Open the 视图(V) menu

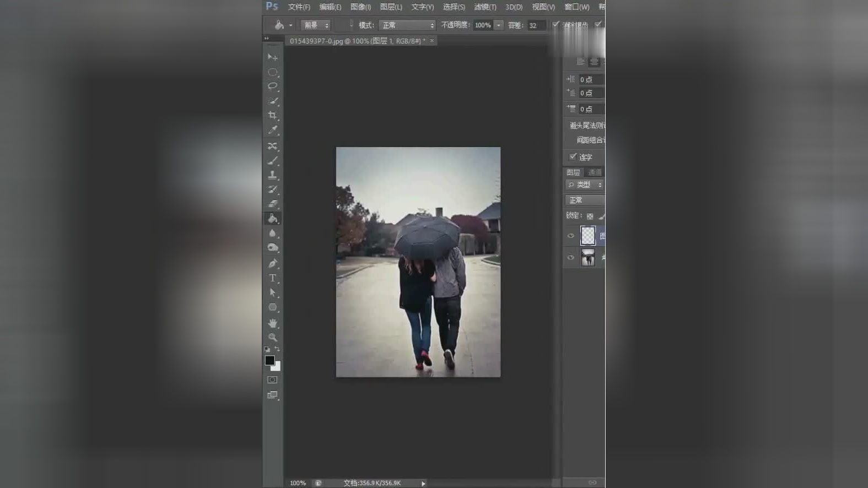click(543, 7)
